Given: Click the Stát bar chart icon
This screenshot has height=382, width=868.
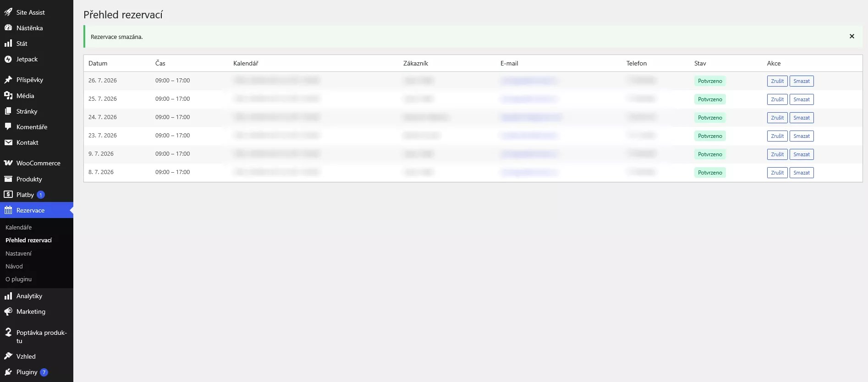Looking at the screenshot, I should (8, 44).
